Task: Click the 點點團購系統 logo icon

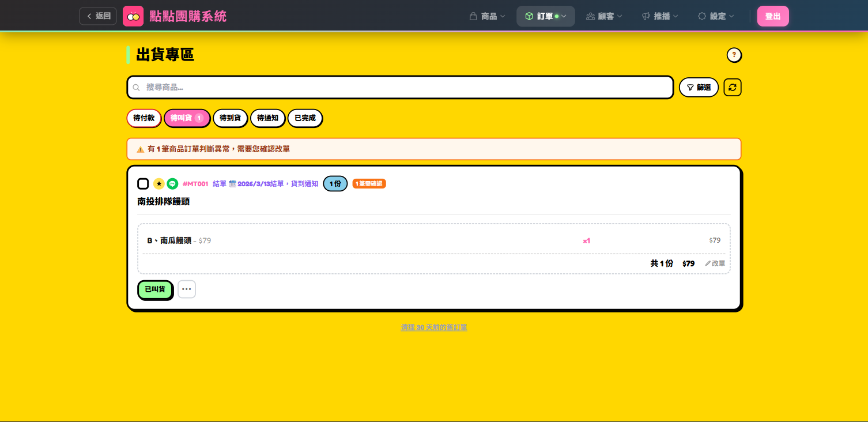Action: pyautogui.click(x=133, y=16)
